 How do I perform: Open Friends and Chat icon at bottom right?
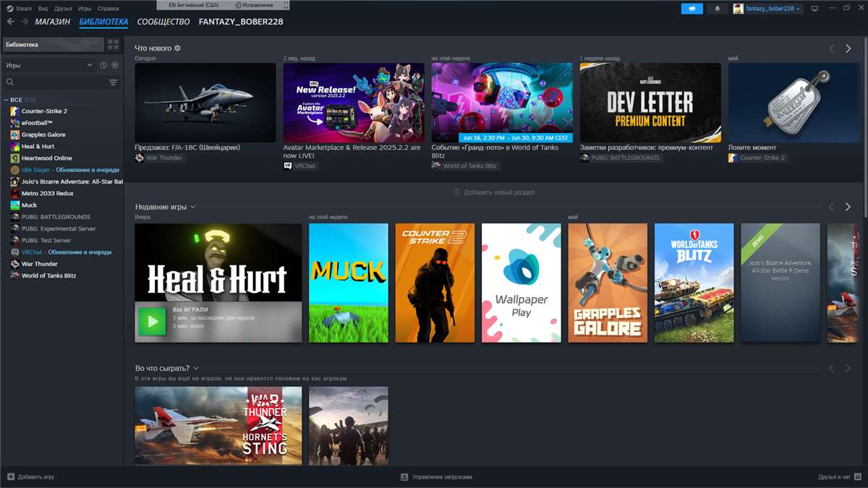(858, 477)
